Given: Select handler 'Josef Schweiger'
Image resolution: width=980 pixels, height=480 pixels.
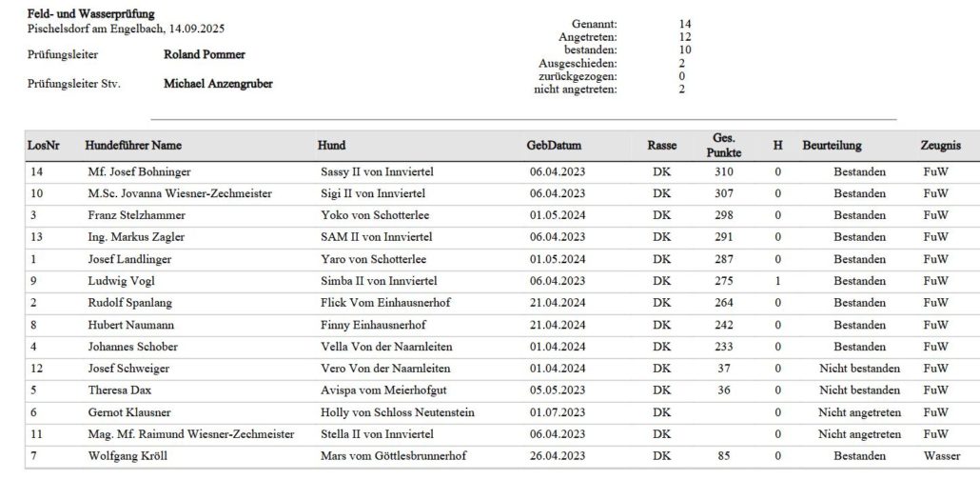Looking at the screenshot, I should click(128, 369).
